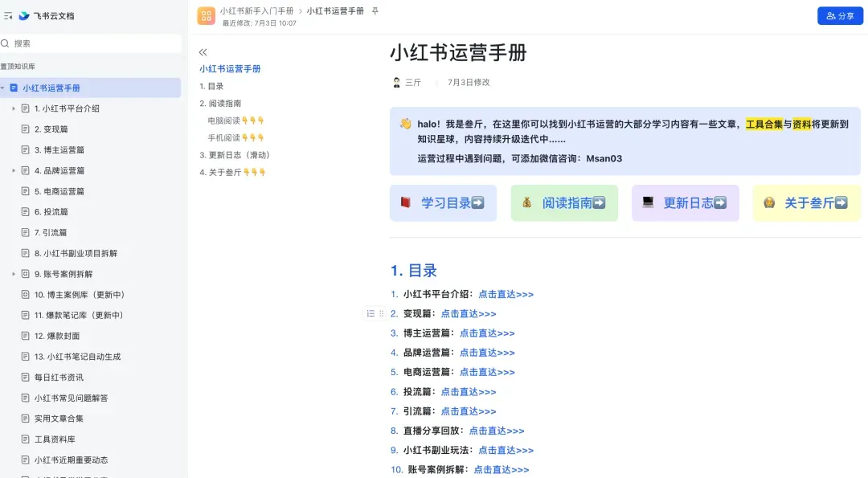
Task: Collapse the 小红书运营手册 root node
Action: point(3,88)
